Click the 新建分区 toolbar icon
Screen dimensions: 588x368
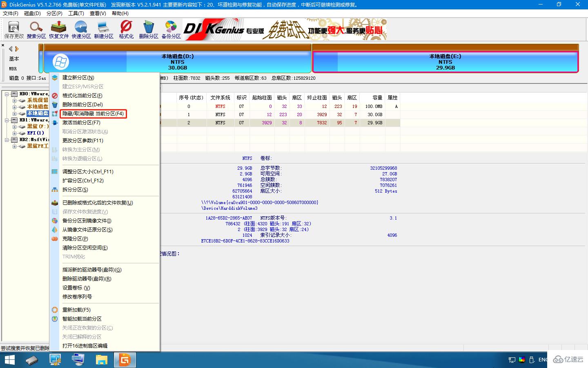104,29
